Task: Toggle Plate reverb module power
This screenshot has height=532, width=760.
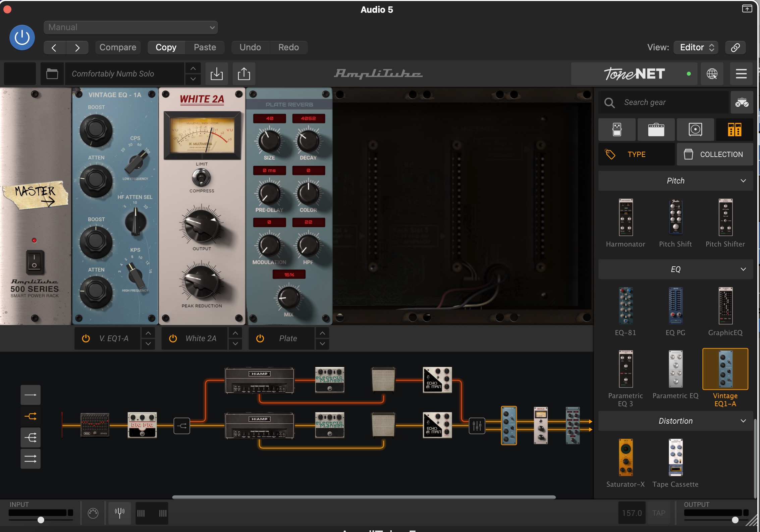Action: click(x=260, y=338)
